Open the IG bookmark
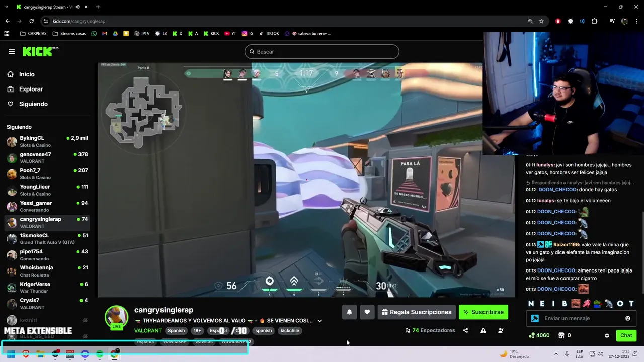This screenshot has width=644, height=362. (x=248, y=34)
